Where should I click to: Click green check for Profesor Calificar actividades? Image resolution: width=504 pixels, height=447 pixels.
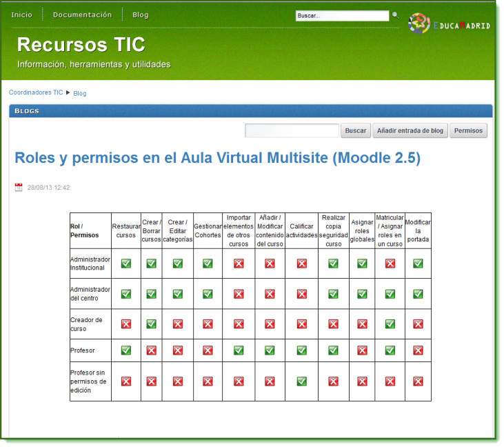(301, 350)
